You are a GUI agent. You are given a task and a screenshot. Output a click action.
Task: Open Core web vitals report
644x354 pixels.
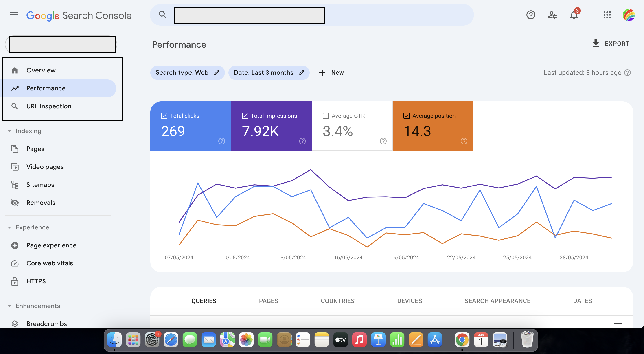tap(50, 263)
